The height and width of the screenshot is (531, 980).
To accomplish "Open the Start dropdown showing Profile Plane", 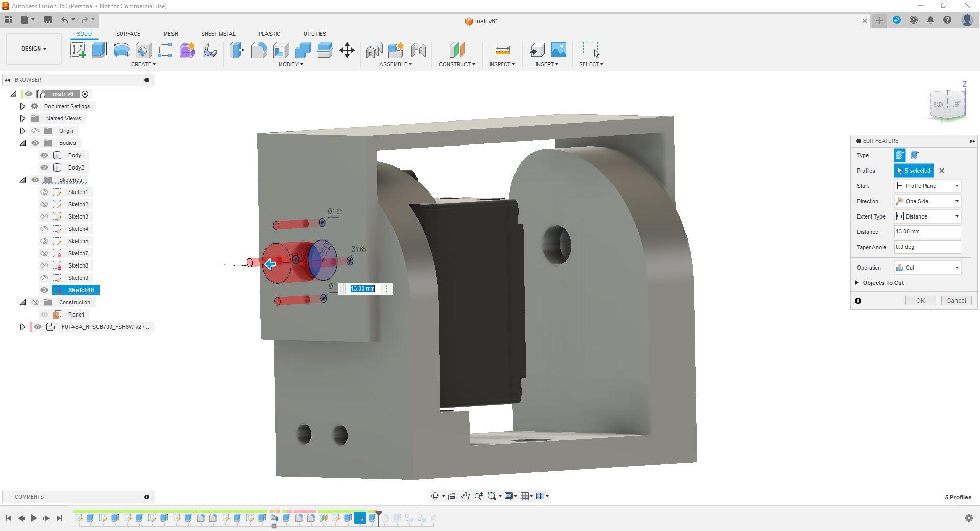I will click(927, 186).
